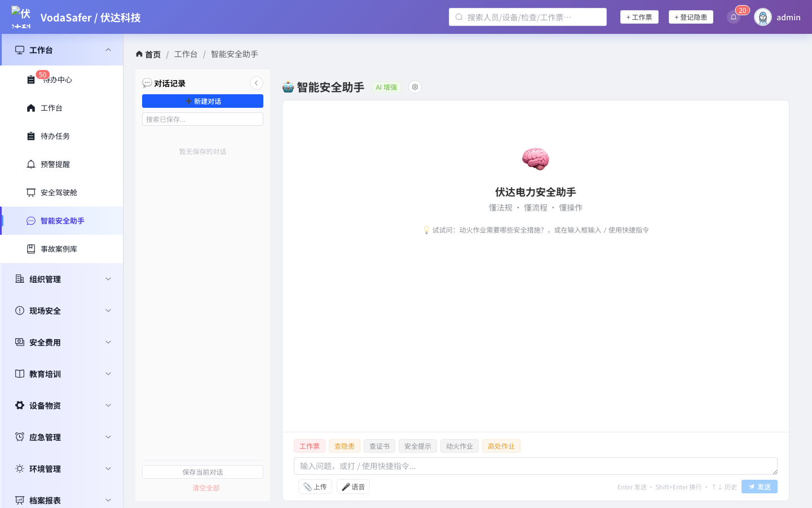Expand the 设备物资 submenu chevron
This screenshot has height=508, width=812.
pyautogui.click(x=108, y=405)
